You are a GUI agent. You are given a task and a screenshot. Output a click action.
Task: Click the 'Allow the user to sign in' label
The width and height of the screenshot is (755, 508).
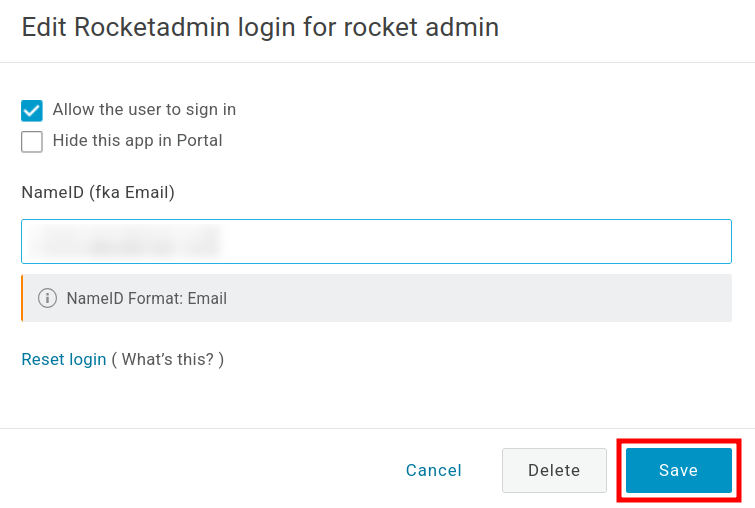144,110
